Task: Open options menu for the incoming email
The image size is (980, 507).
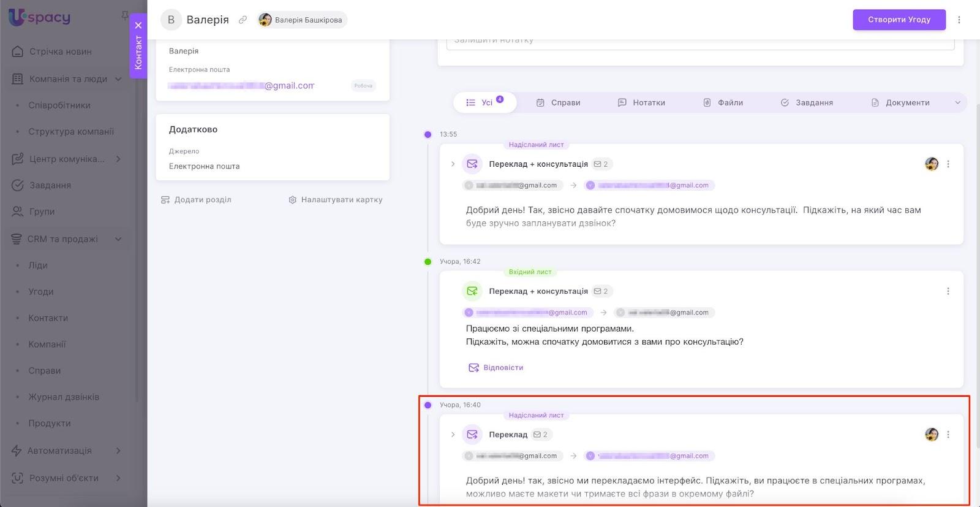Action: (948, 291)
